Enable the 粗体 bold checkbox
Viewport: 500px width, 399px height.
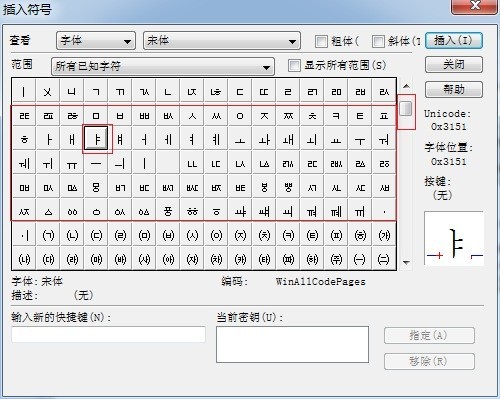pos(321,41)
